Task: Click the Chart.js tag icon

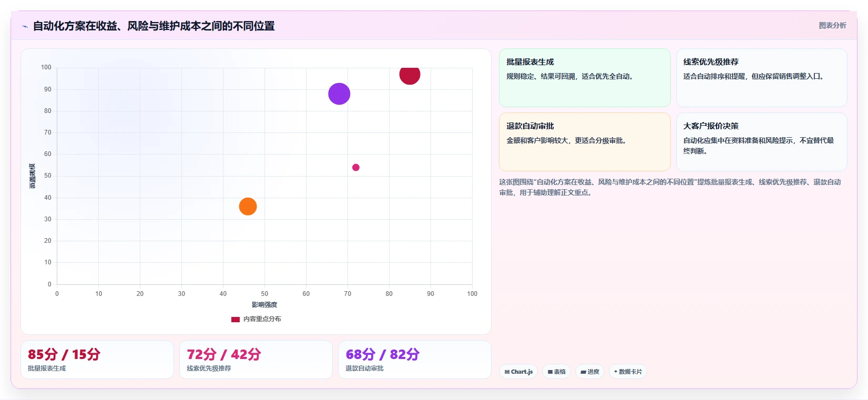Action: [507, 372]
